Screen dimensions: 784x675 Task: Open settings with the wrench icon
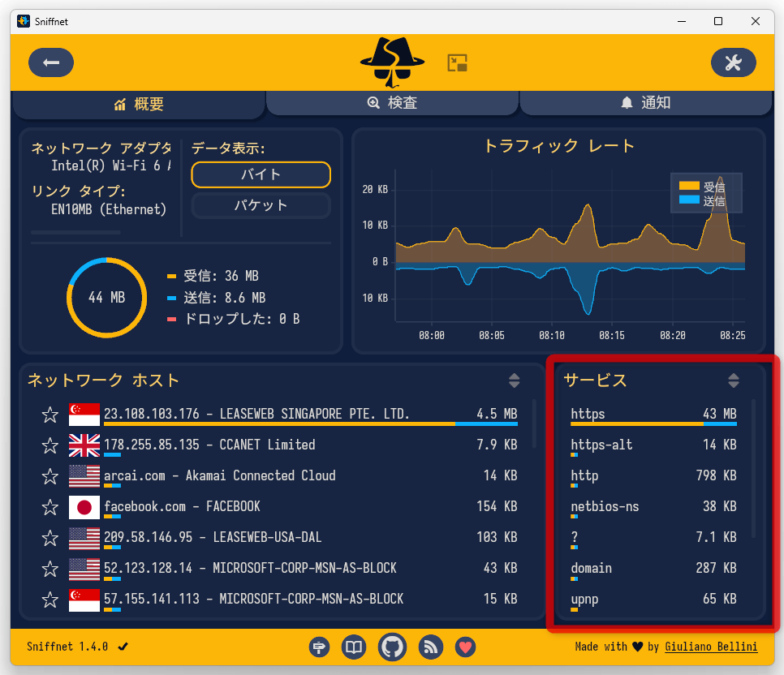pos(733,62)
